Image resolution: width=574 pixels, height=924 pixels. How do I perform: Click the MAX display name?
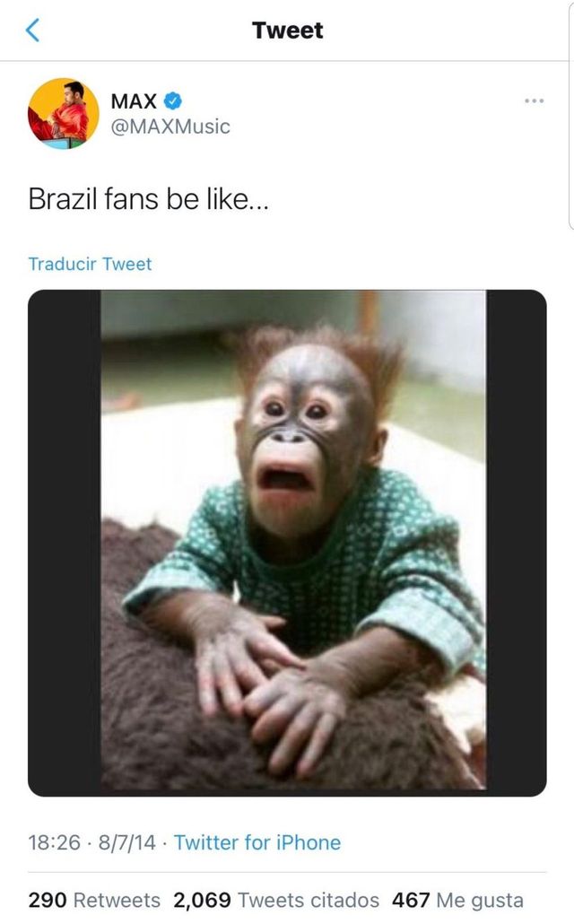pos(134,101)
